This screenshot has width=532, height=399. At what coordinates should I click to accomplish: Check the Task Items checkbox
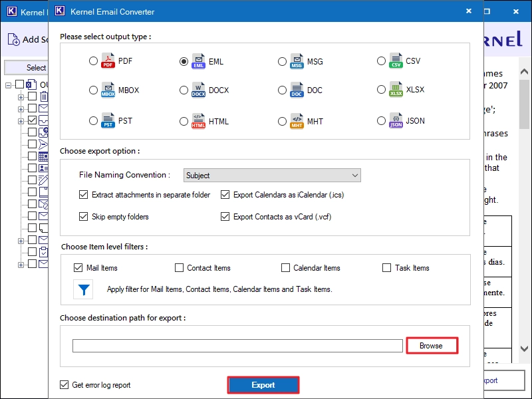(x=386, y=268)
